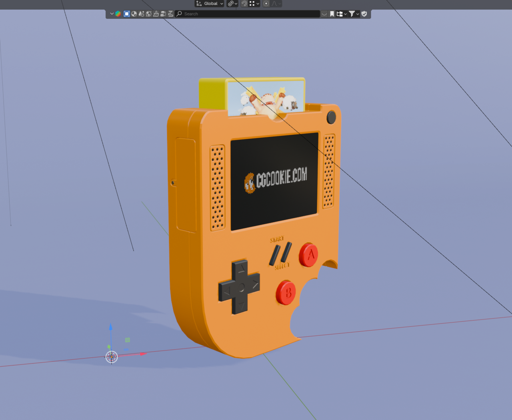Select the round dark button at the console's top corner
Screen dimensions: 512x420
(x=331, y=117)
